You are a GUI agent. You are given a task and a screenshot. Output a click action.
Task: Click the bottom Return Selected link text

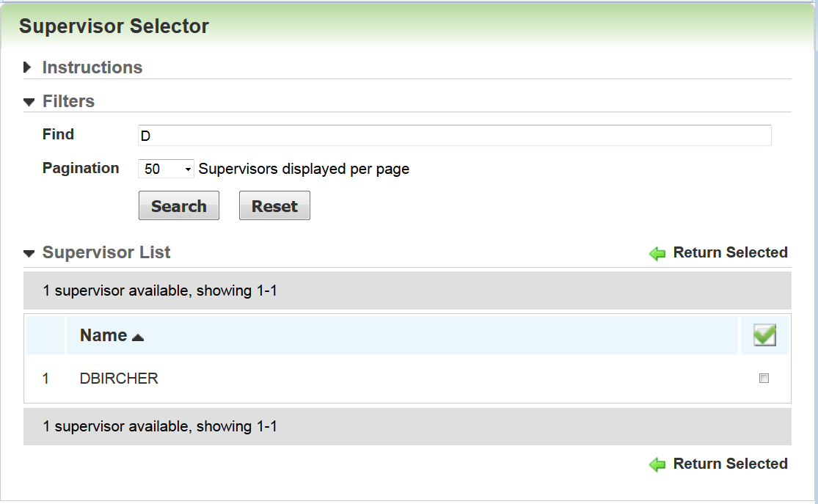tap(730, 464)
